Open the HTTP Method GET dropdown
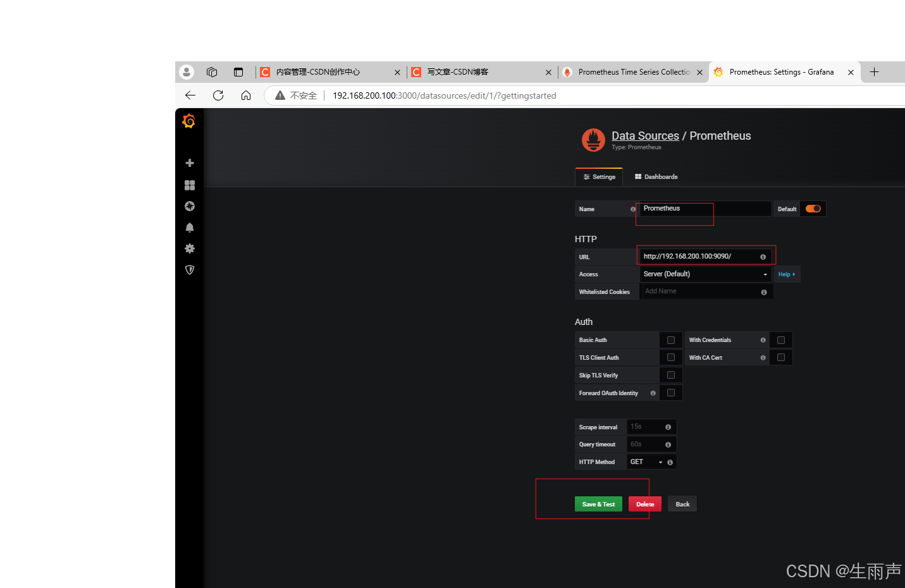Viewport: 905px width, 588px height. [x=646, y=462]
